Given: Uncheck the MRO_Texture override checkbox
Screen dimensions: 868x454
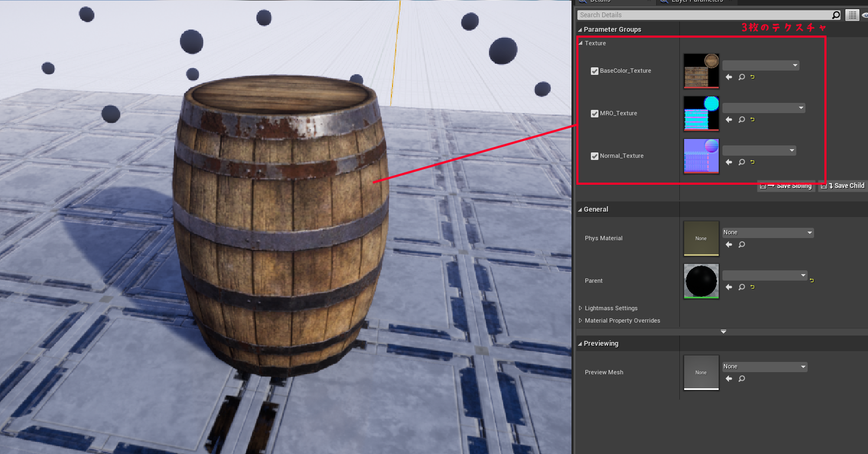Looking at the screenshot, I should click(595, 114).
